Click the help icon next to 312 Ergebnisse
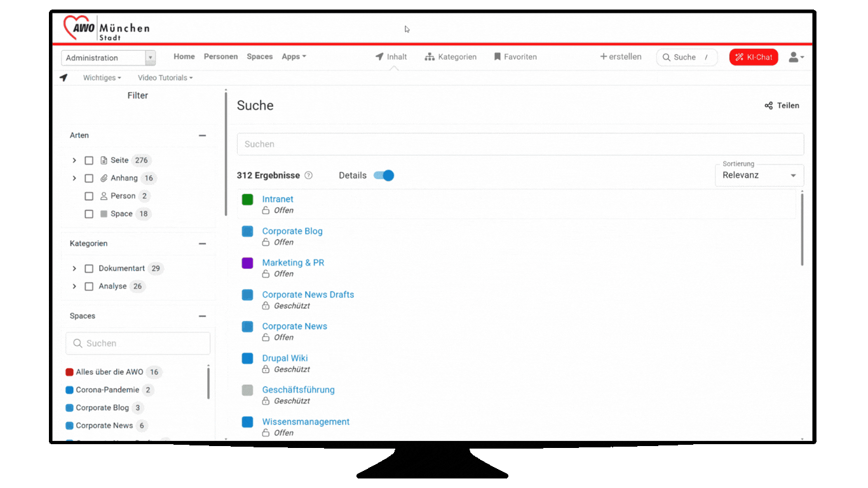This screenshot has height=488, width=868. click(x=309, y=175)
